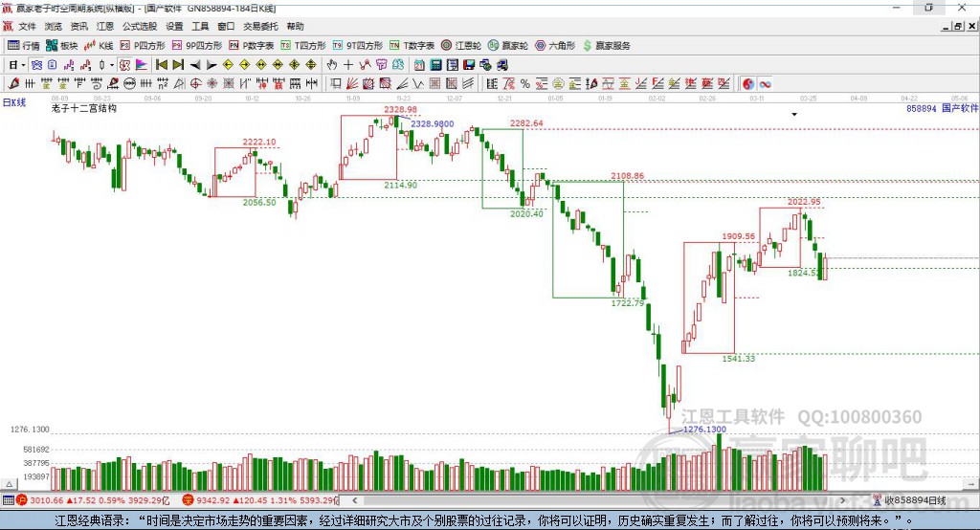The height and width of the screenshot is (530, 980).
Task: Jump to first bar icon
Action: [161, 65]
